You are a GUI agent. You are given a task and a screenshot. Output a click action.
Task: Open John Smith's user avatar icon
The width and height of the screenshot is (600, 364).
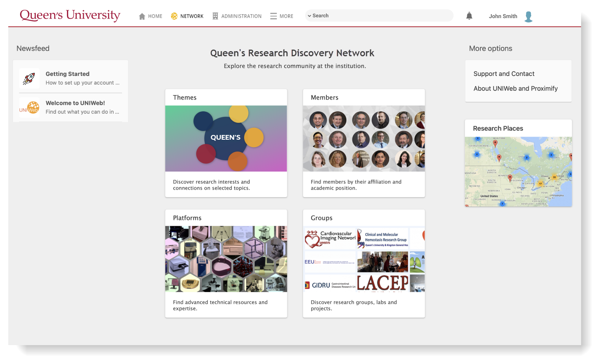[529, 17]
